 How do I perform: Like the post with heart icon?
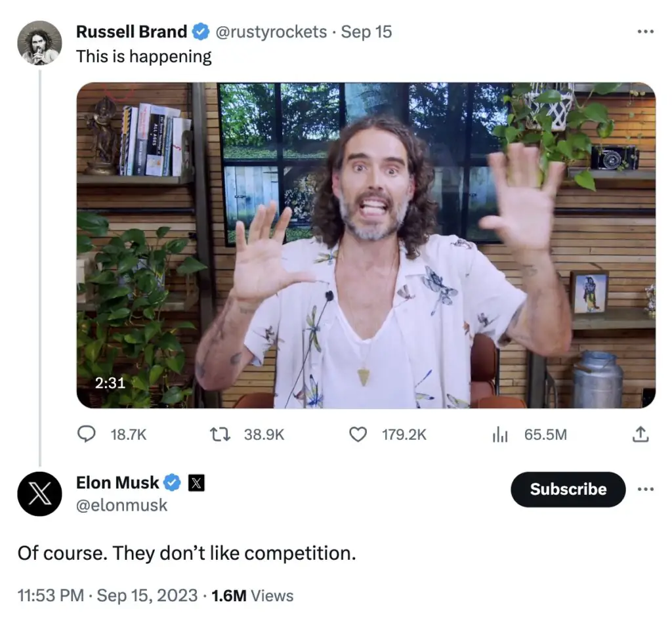pos(358,435)
